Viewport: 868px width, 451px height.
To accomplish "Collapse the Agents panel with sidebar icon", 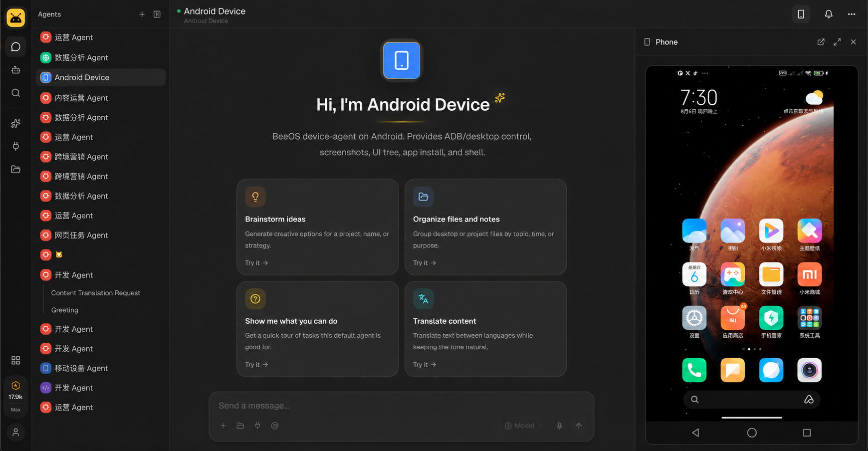I will (x=157, y=14).
